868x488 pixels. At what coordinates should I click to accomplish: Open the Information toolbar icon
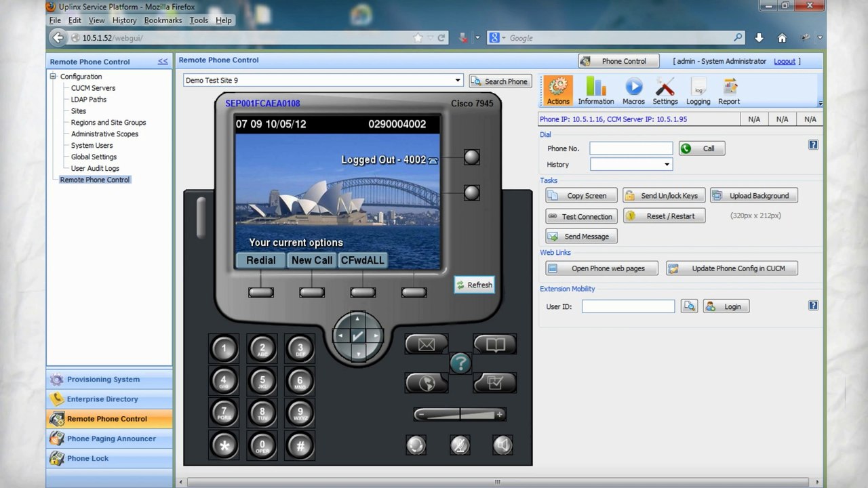(596, 91)
